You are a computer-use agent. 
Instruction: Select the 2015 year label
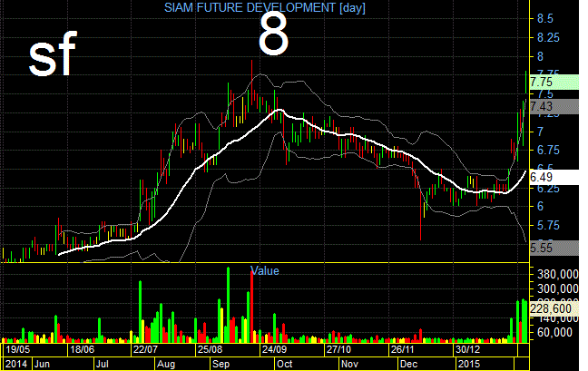pyautogui.click(x=469, y=364)
